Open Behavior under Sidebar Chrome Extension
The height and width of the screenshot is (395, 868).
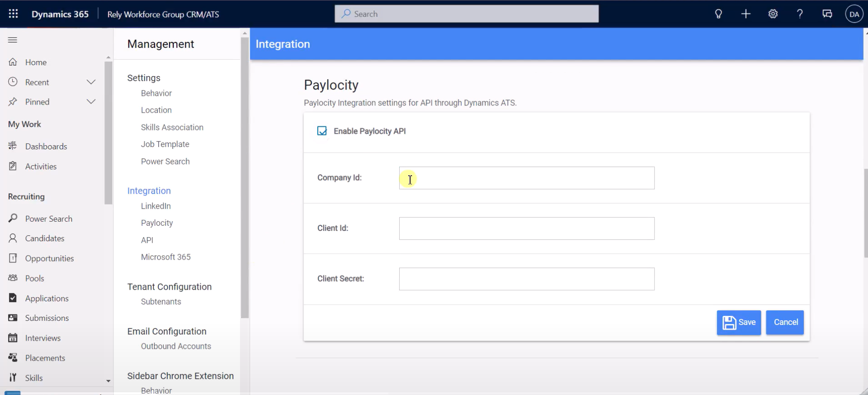[x=156, y=390]
